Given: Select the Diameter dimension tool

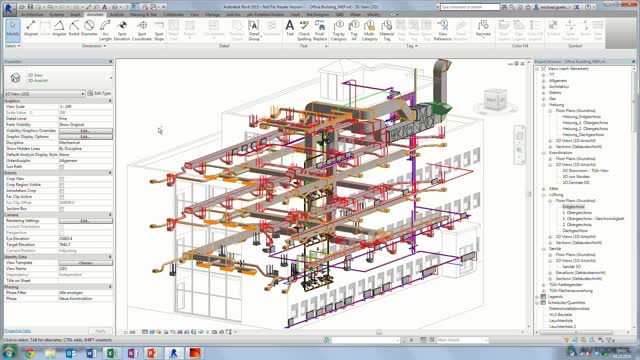Looking at the screenshot, I should click(x=89, y=29).
